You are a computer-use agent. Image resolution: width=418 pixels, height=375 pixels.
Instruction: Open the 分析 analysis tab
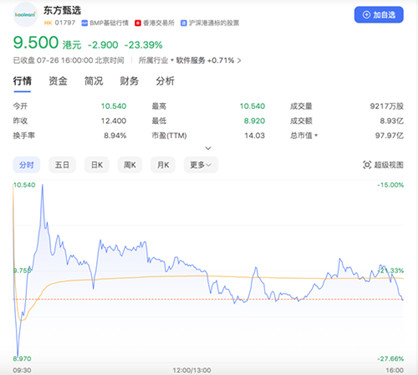(165, 81)
